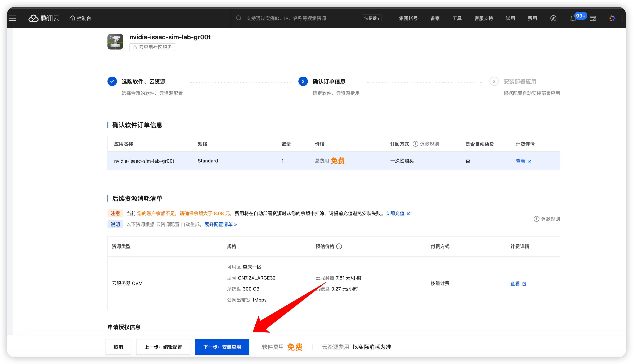Open notifications bell with 99+ badge
Viewport: 633px width, 364px height.
coord(573,18)
